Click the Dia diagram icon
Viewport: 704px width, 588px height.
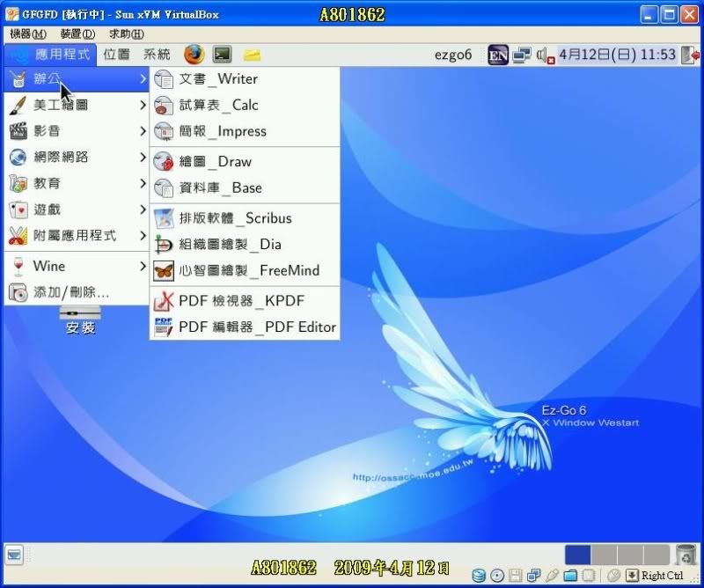click(x=164, y=245)
